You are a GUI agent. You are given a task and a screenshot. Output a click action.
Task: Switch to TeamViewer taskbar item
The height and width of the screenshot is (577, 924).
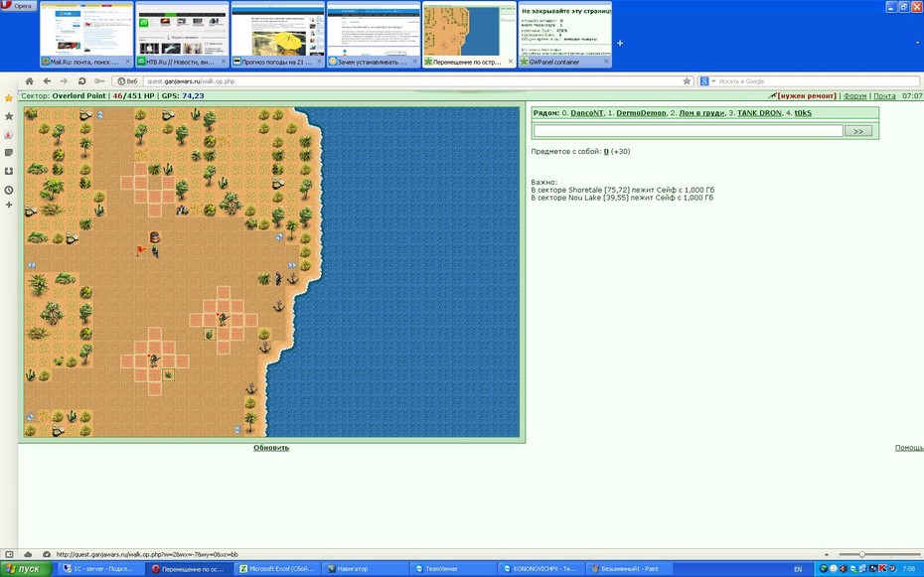coord(453,569)
